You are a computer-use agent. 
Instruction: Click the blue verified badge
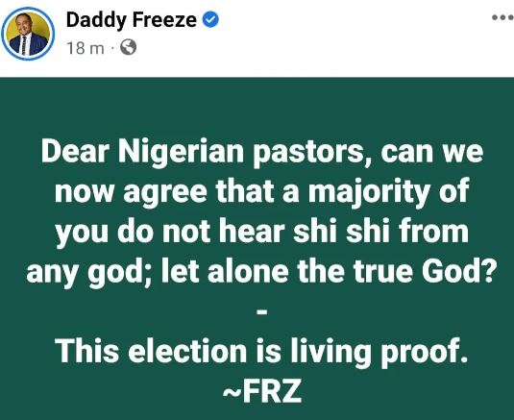click(210, 19)
